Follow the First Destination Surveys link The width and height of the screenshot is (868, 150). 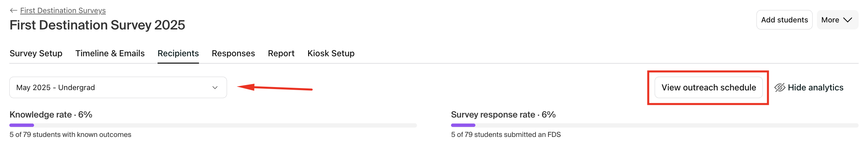point(63,10)
